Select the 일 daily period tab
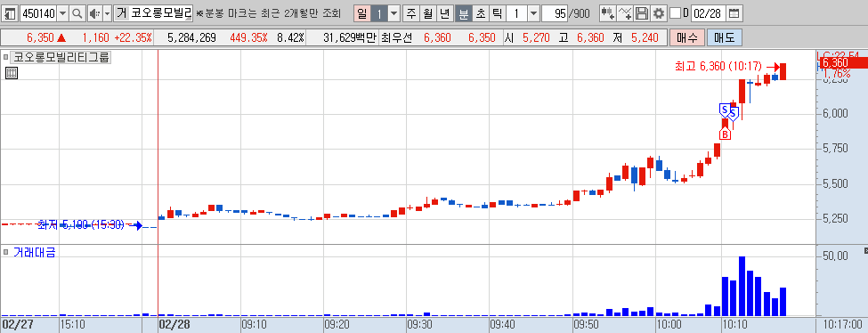The width and height of the screenshot is (868, 333). tap(362, 13)
